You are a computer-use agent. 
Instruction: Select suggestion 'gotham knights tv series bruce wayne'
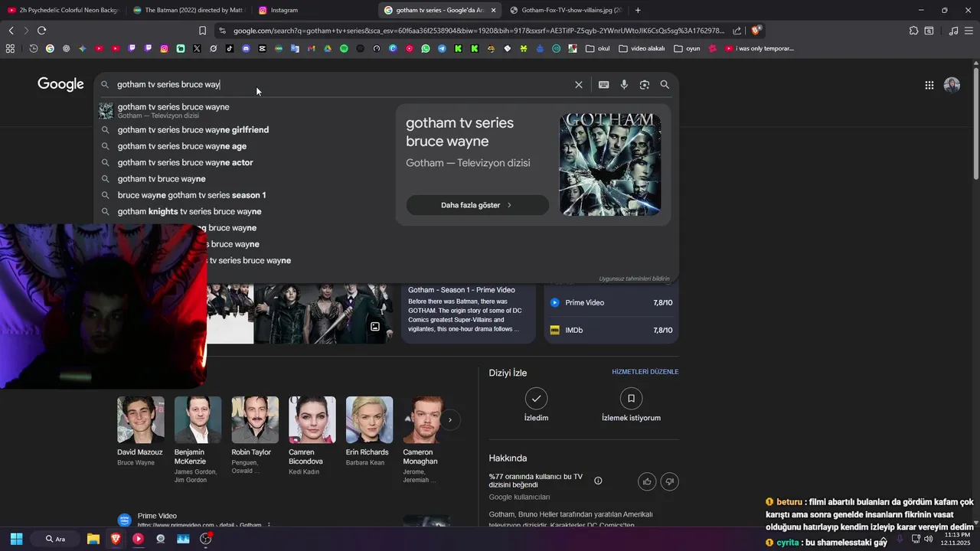click(x=189, y=211)
